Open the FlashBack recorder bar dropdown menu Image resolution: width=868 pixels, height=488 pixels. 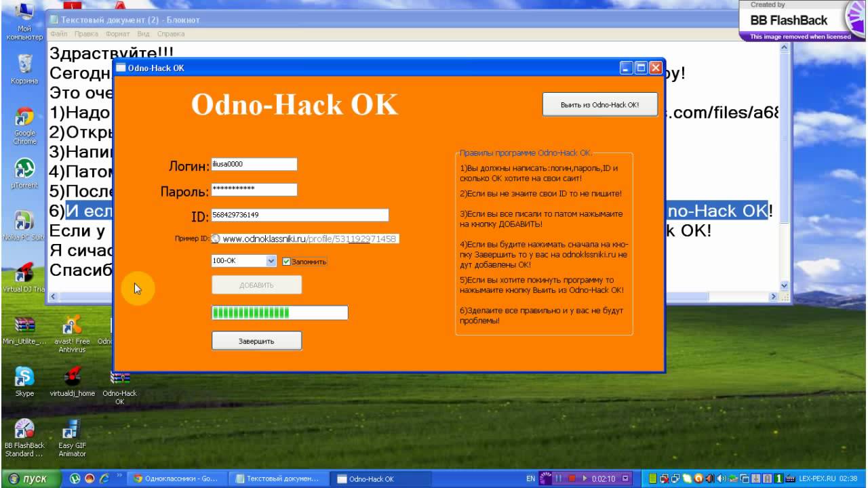(625, 479)
